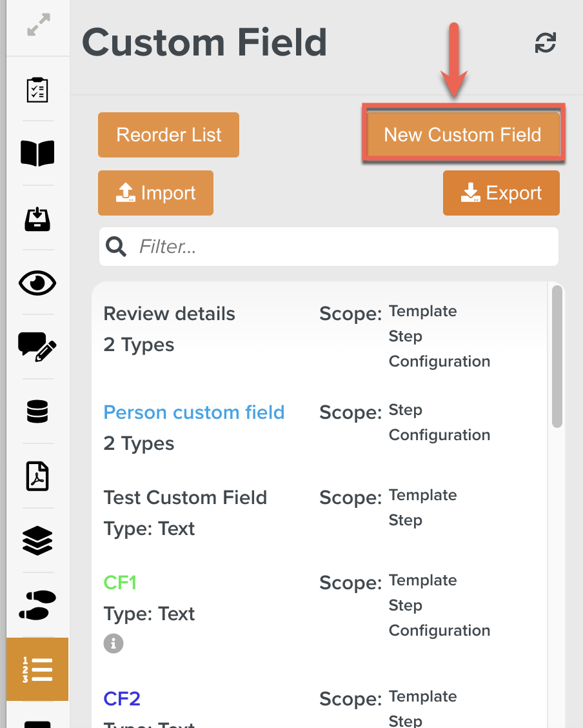
Task: Open the open book icon in the sidebar
Action: click(x=37, y=154)
